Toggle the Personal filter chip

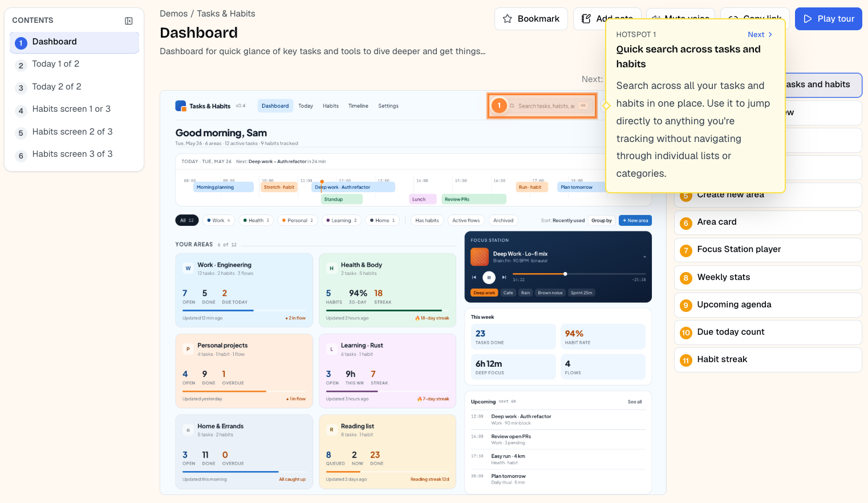point(298,220)
